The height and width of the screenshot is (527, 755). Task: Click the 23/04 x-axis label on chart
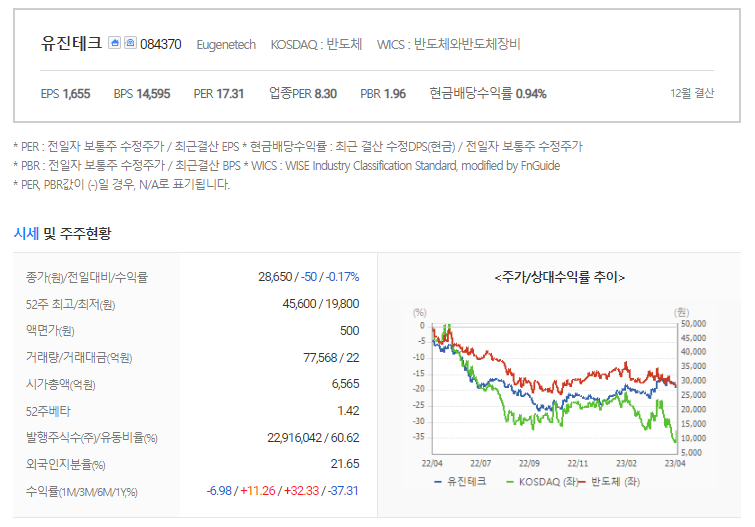click(675, 463)
